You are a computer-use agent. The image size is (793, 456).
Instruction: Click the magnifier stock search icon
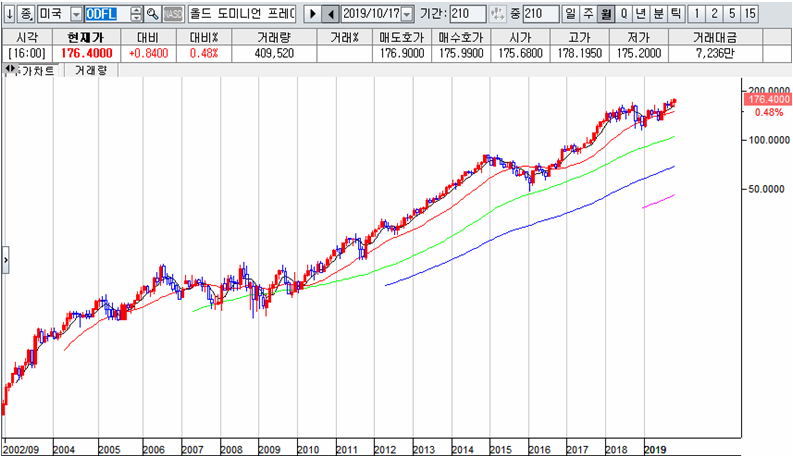pyautogui.click(x=152, y=14)
